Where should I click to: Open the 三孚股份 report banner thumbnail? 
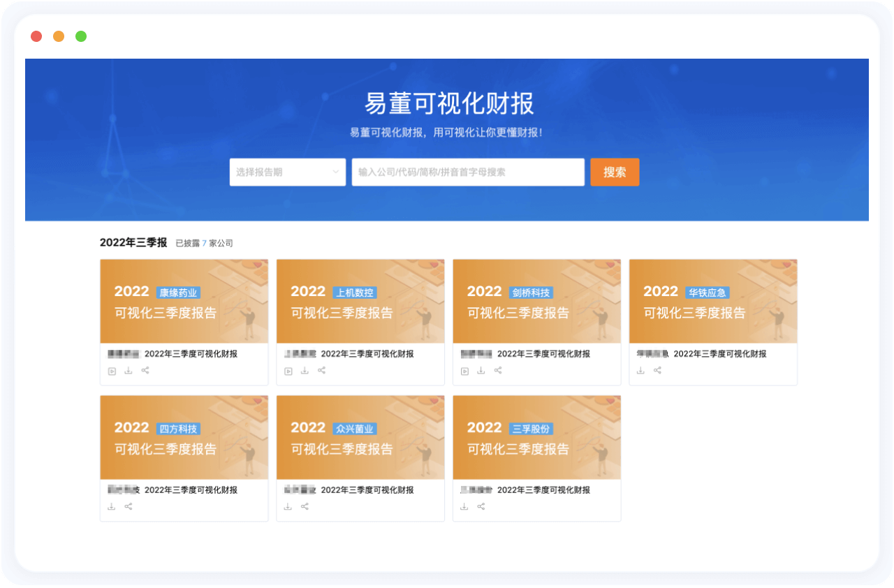click(x=537, y=437)
